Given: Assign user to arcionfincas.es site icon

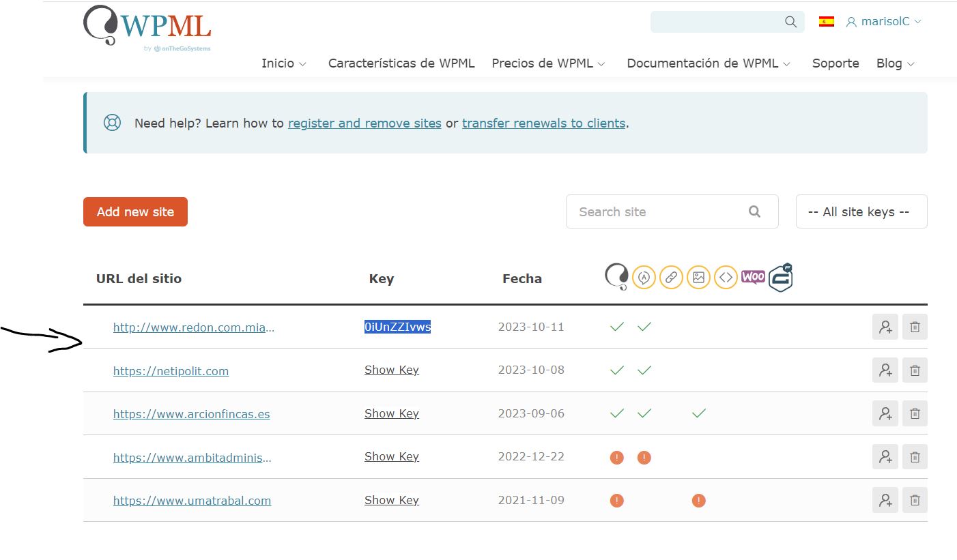Looking at the screenshot, I should coord(885,413).
